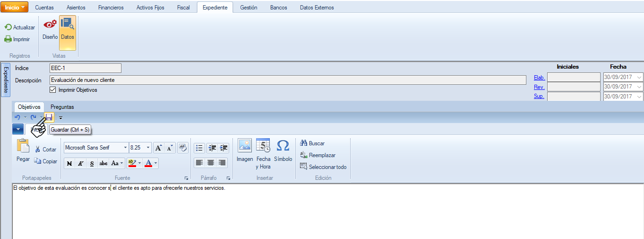Image resolution: width=644 pixels, height=239 pixels.
Task: Open the font name dropdown
Action: 125,148
